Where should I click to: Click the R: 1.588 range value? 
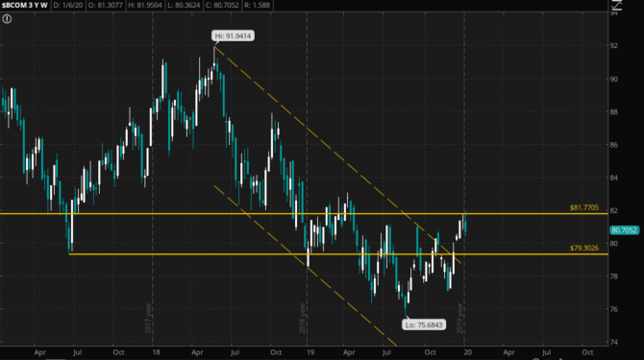pyautogui.click(x=257, y=6)
